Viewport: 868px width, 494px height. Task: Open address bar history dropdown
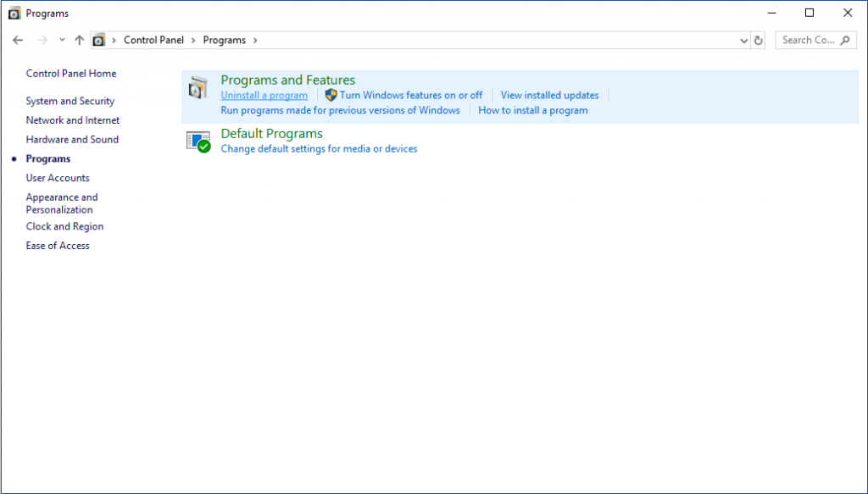point(744,41)
